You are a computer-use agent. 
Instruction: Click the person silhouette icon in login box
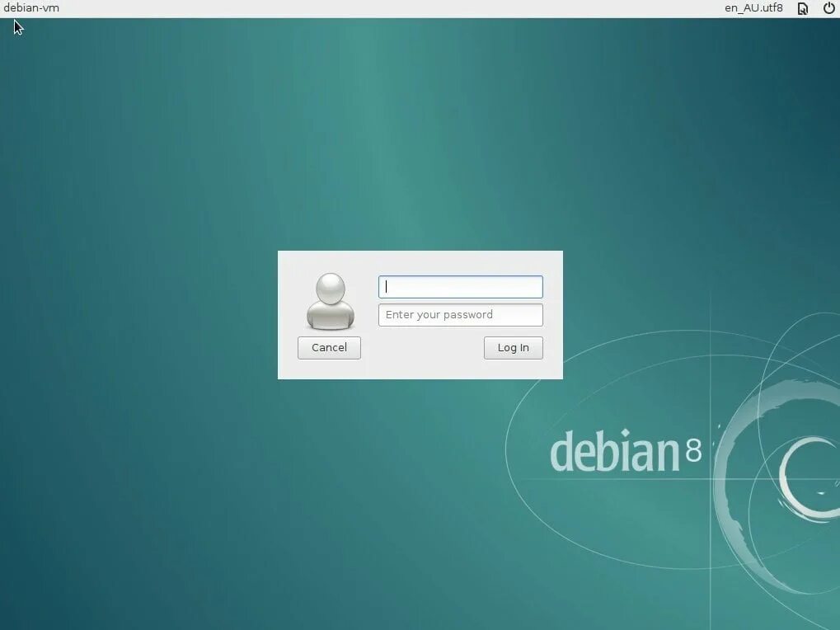[330, 301]
